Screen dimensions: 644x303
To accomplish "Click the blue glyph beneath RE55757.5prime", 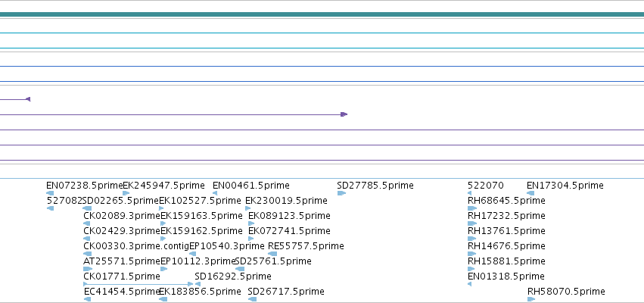I will (x=272, y=254).
